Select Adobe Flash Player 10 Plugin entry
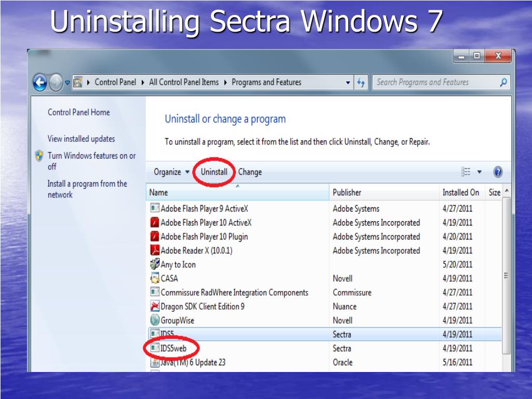The height and width of the screenshot is (399, 532). click(204, 236)
